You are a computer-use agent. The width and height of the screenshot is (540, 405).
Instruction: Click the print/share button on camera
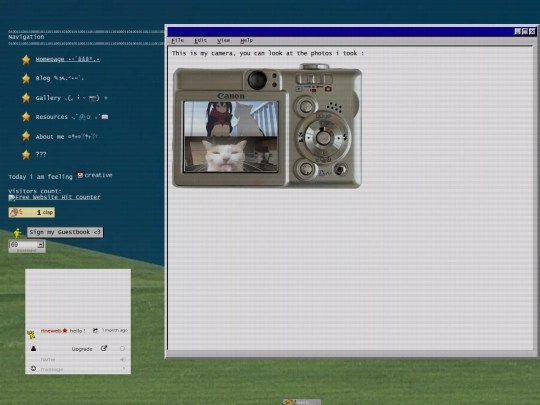[x=340, y=170]
